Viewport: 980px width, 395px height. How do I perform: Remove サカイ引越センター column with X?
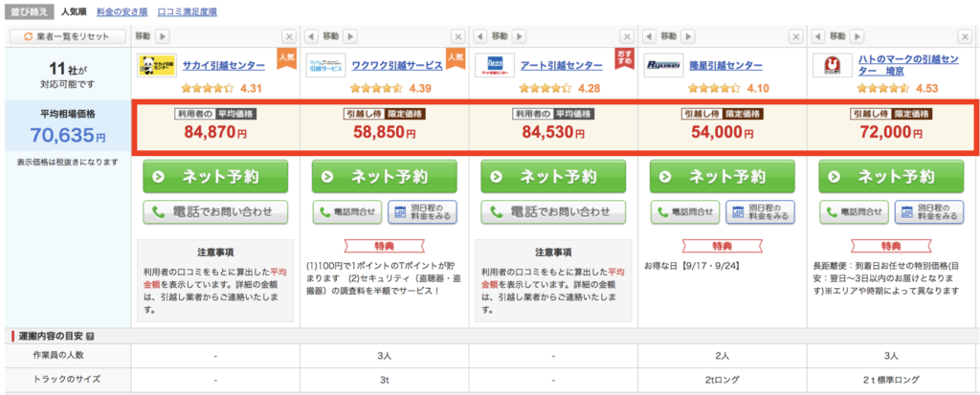click(x=289, y=37)
